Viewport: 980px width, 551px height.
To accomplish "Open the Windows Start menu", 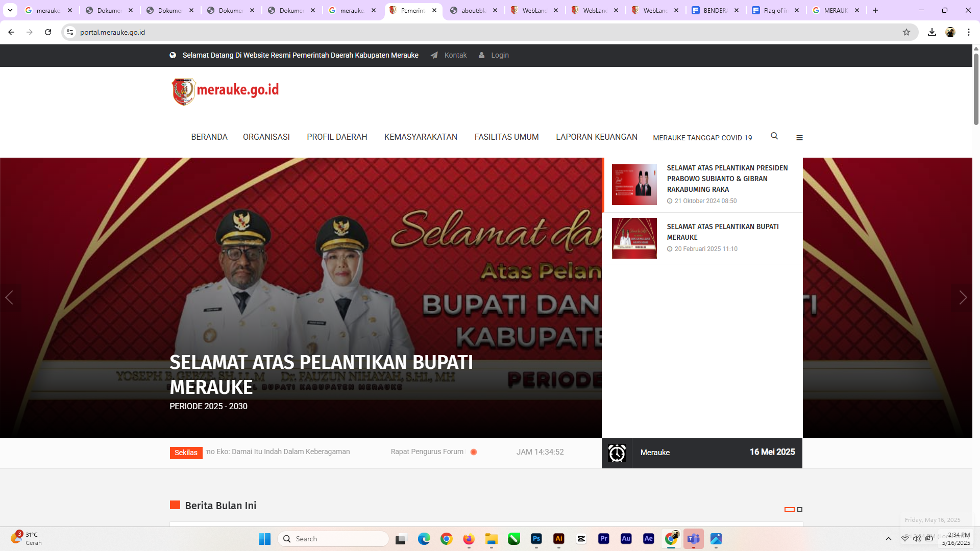I will point(264,539).
